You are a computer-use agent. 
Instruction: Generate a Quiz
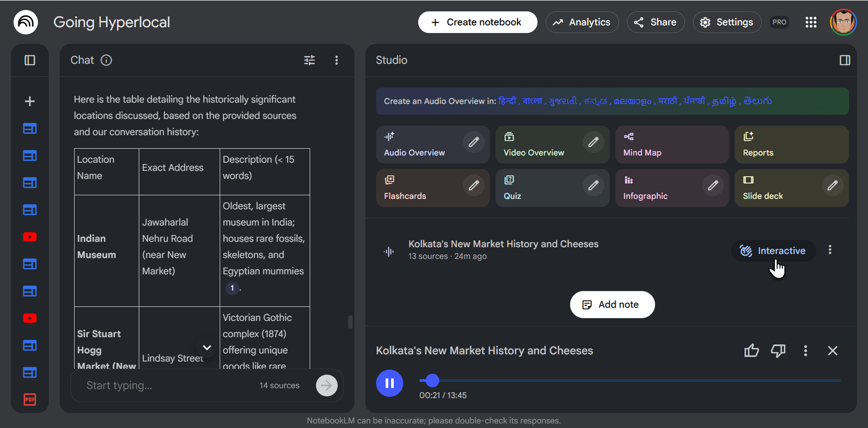click(552, 188)
